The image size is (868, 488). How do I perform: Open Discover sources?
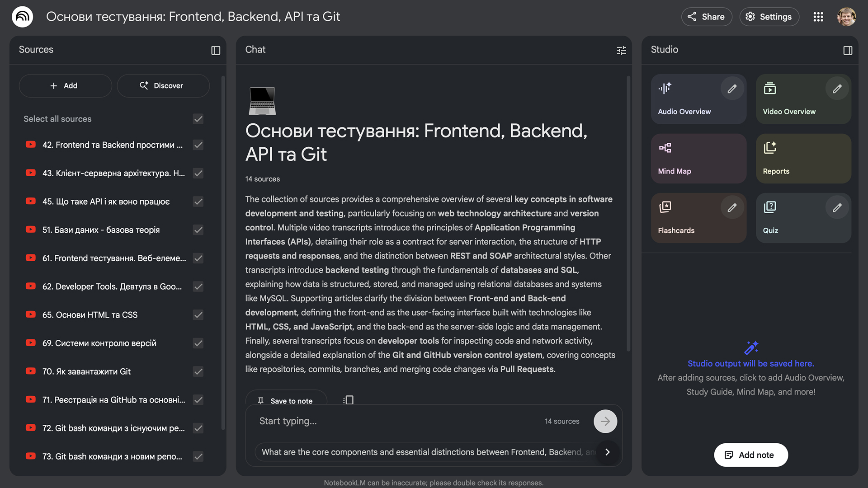tap(163, 85)
